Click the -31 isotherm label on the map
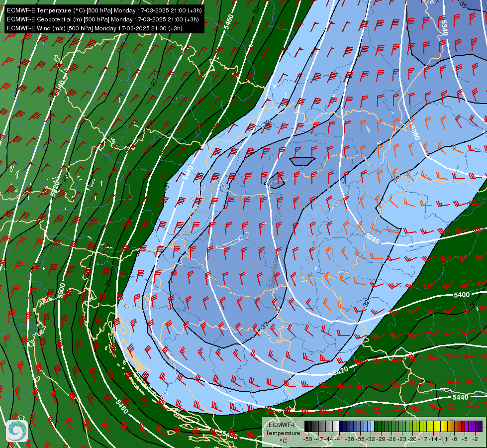The width and height of the screenshot is (487, 448). 167,186
